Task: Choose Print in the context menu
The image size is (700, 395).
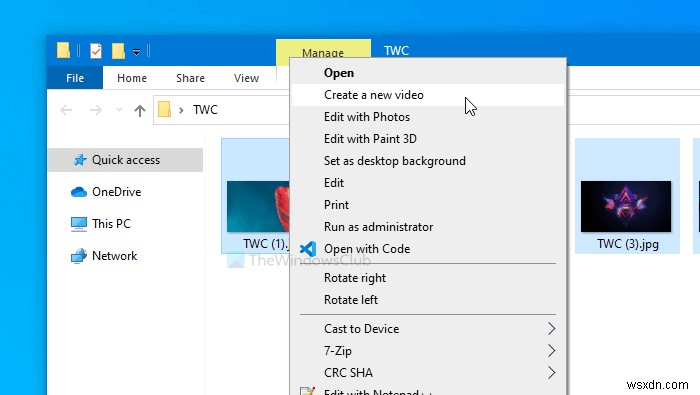Action: point(428,204)
